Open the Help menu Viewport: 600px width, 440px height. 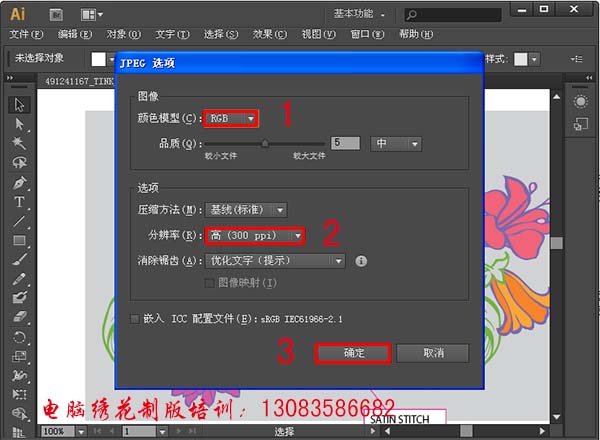point(416,34)
